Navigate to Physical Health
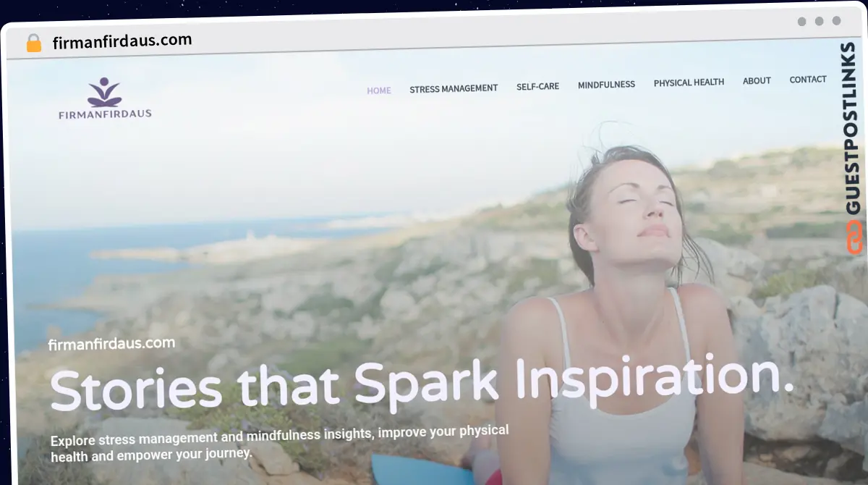 [689, 83]
